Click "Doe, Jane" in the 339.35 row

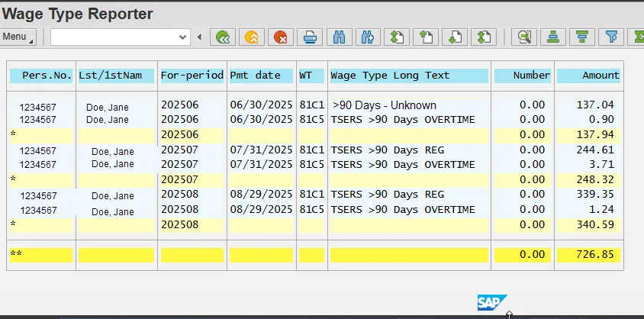pyautogui.click(x=112, y=196)
